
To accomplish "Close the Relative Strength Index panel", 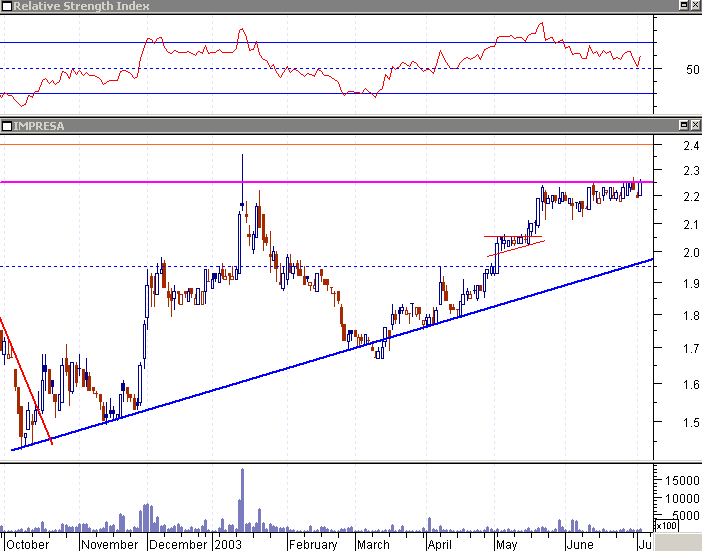I will coord(695,5).
